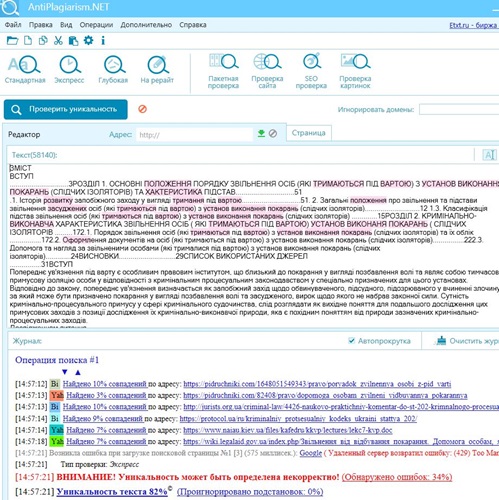This screenshot has height=500, width=499.
Task: Click 'Тип проверки: Экспресс' log entry
Action: (100, 464)
